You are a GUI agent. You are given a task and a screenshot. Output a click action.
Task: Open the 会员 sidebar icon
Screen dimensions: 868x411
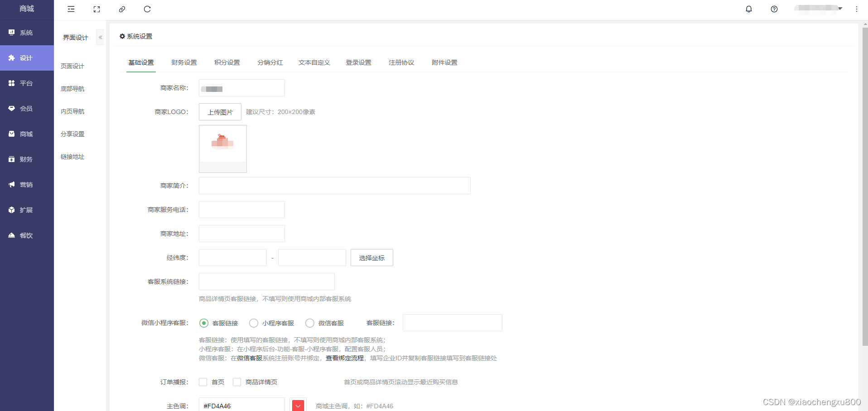tap(12, 109)
